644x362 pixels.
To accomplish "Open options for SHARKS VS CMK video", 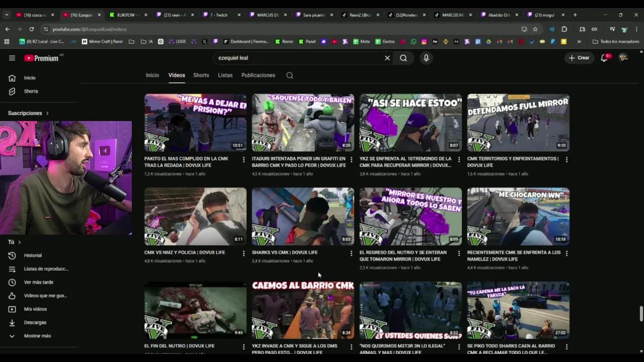I will click(351, 253).
